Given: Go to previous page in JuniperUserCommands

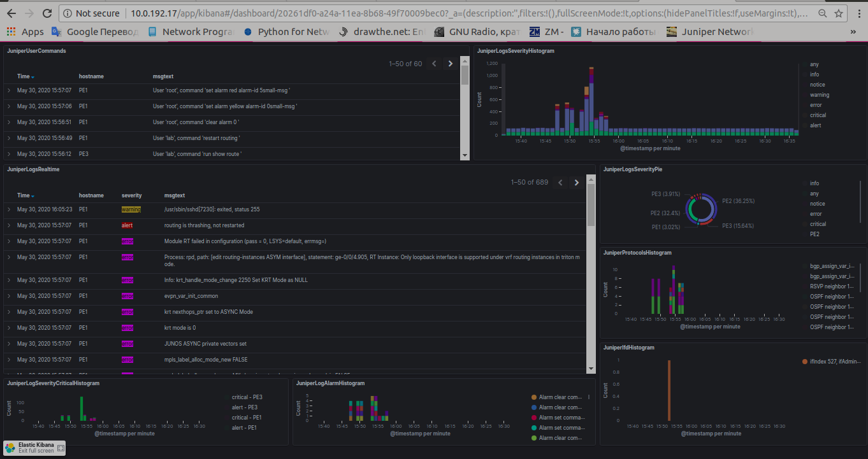Looking at the screenshot, I should [435, 63].
